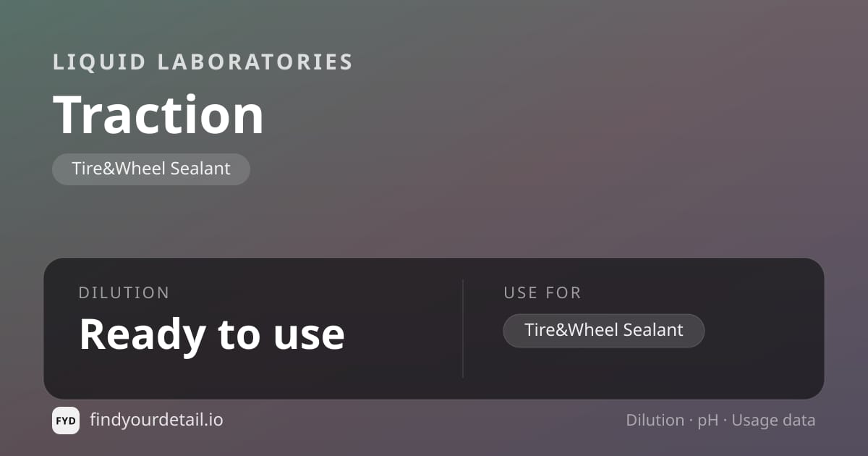Select Usage data in the footer
The width and height of the screenshot is (868, 456).
[773, 421]
